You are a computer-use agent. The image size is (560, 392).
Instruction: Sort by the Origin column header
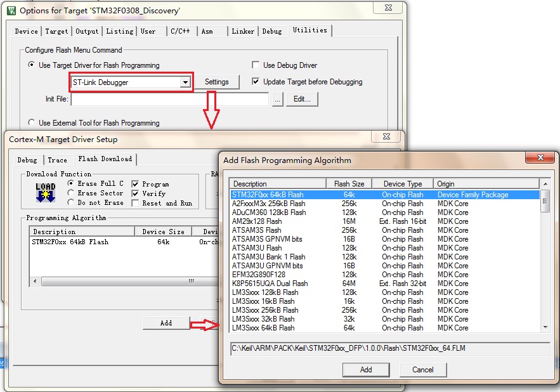coord(486,184)
